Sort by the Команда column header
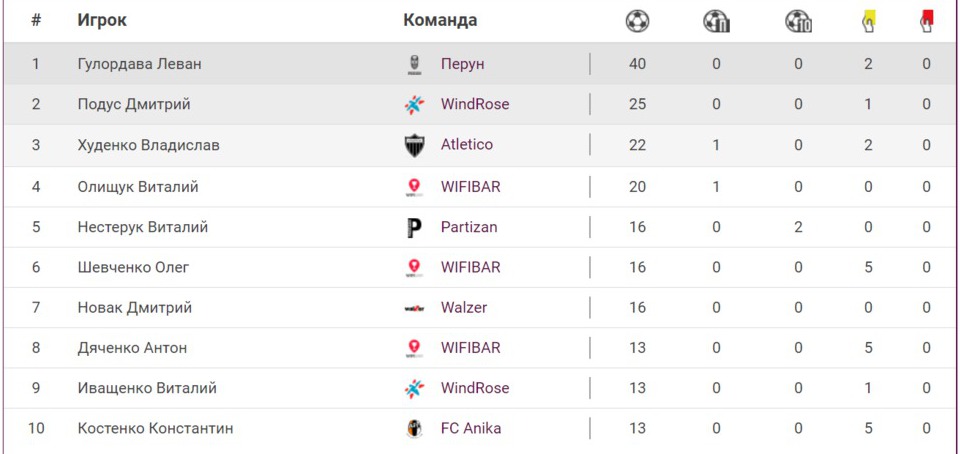Screen dimensions: 960x454 pos(440,20)
